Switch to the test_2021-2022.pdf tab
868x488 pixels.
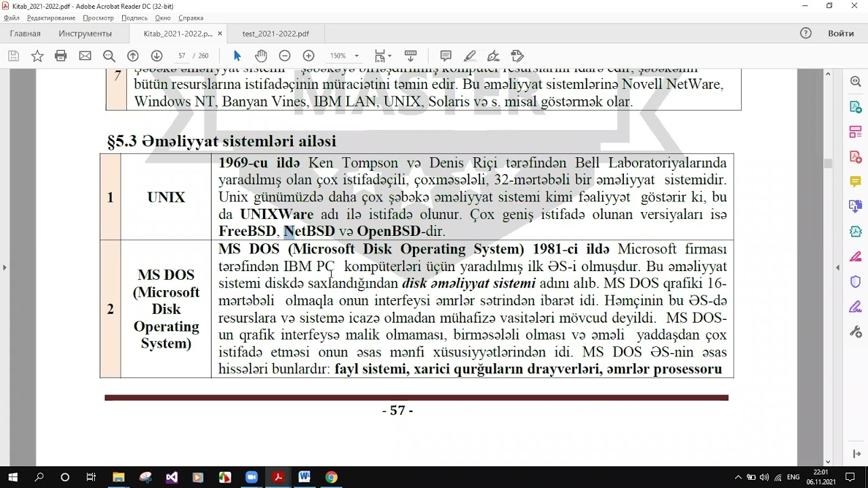click(276, 33)
